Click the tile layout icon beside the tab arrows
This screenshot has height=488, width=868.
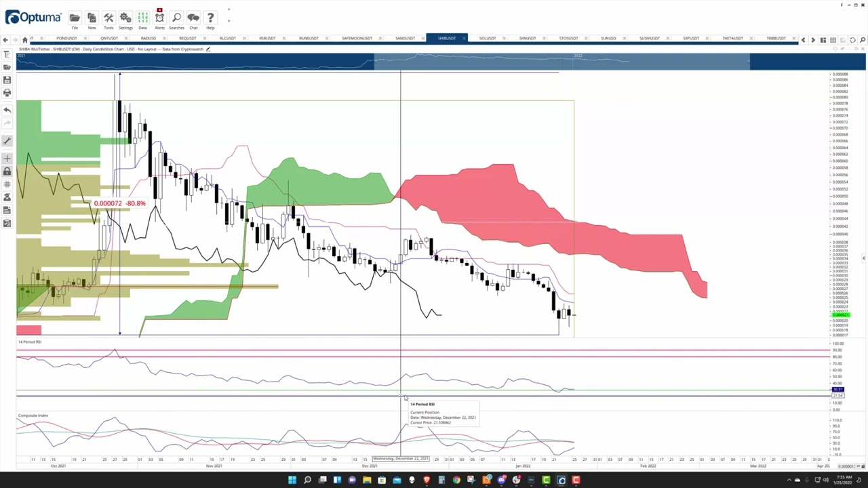pos(823,40)
